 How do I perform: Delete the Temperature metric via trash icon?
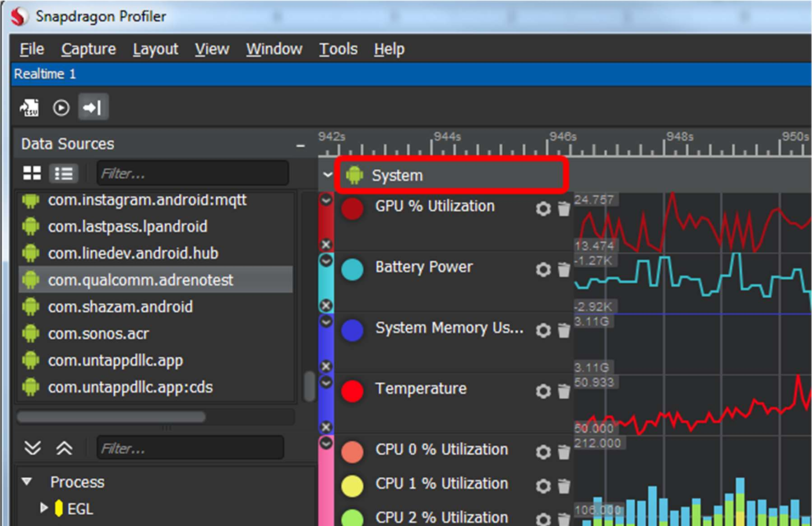click(x=564, y=392)
